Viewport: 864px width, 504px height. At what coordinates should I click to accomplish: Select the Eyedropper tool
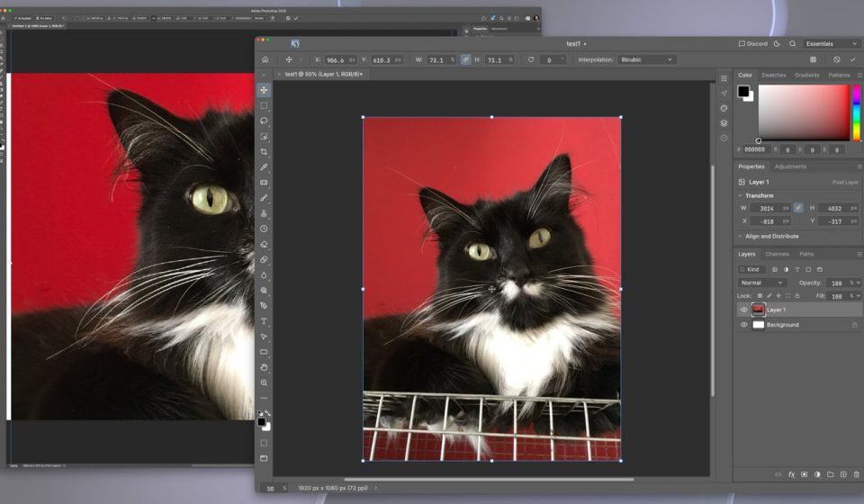(x=264, y=166)
